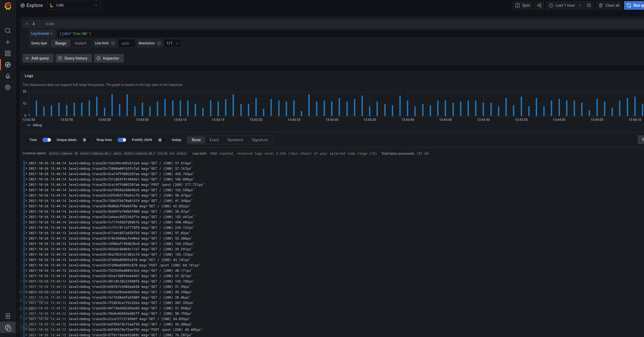The height and width of the screenshot is (337, 644).
Task: Click the amula common label
Action: click(x=117, y=154)
